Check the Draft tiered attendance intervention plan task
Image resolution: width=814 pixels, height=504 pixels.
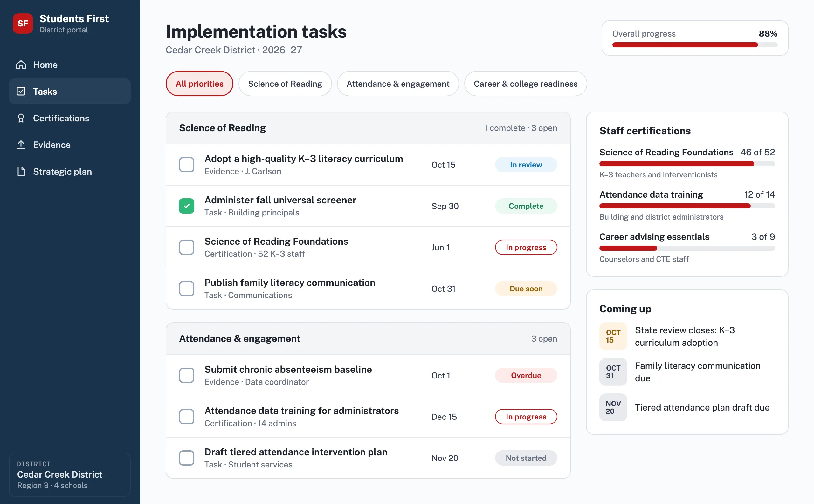click(x=186, y=458)
